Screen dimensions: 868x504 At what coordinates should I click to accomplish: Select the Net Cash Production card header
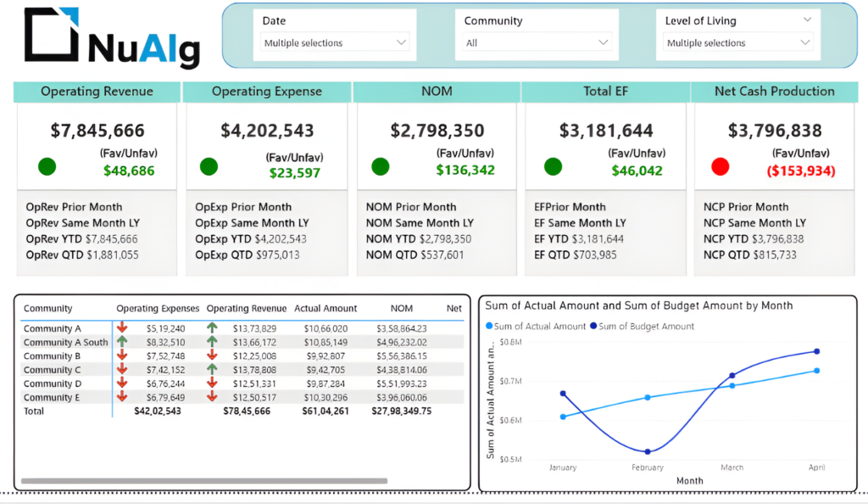(775, 92)
